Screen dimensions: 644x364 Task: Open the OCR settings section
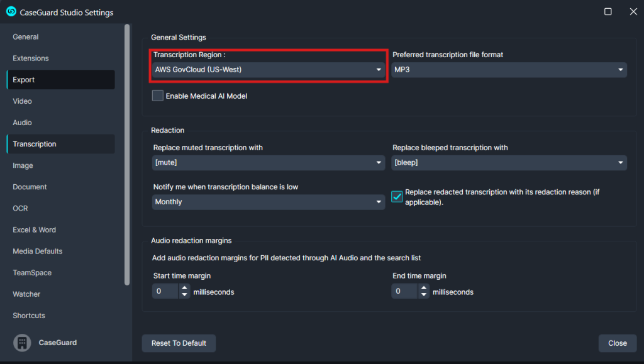click(x=20, y=208)
